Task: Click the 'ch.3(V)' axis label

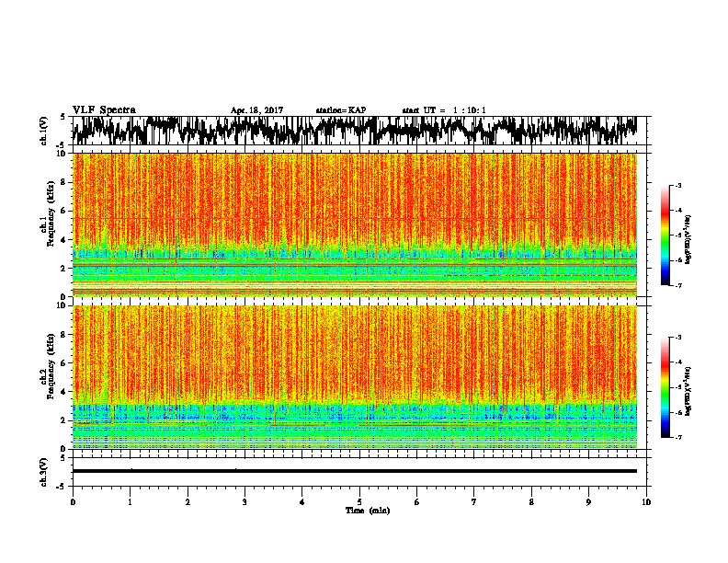Action: tap(44, 472)
